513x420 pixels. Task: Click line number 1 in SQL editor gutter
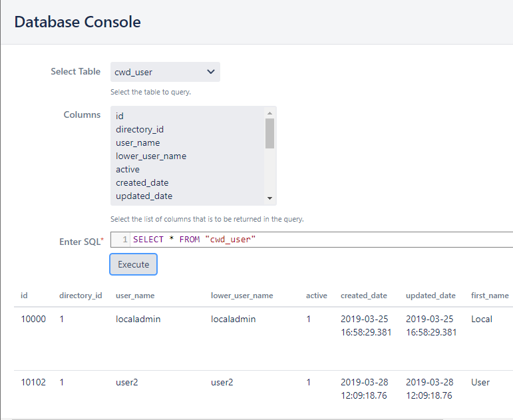coord(125,240)
